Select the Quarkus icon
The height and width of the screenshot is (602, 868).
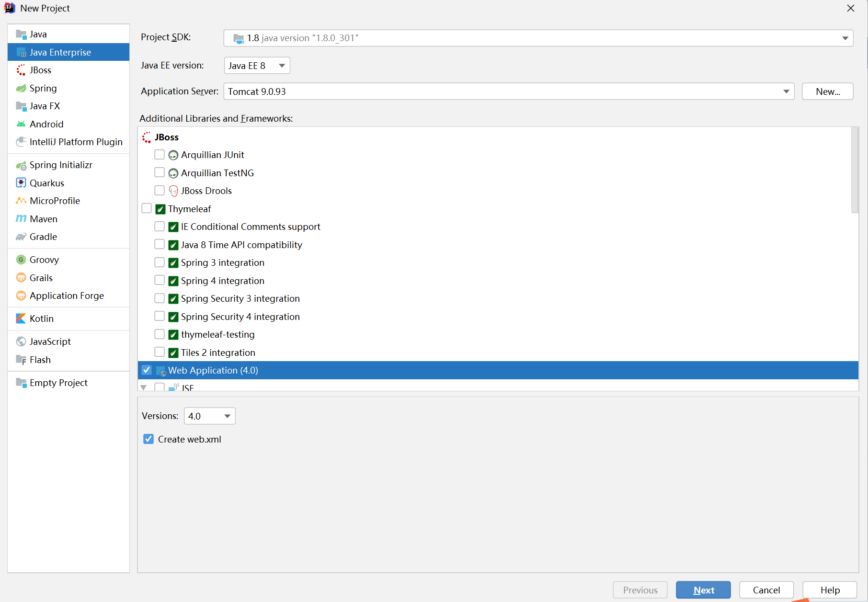point(21,183)
